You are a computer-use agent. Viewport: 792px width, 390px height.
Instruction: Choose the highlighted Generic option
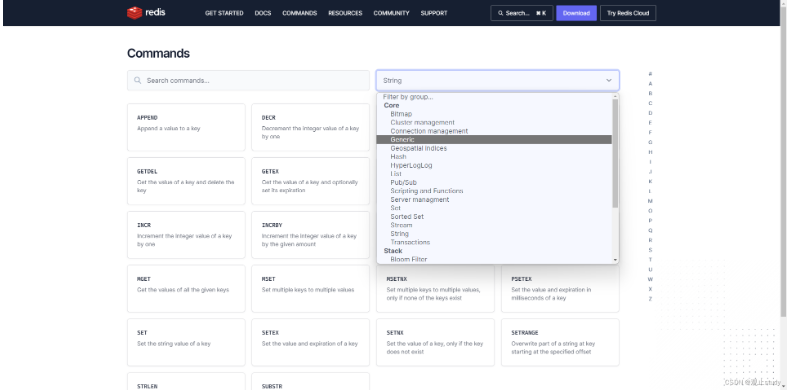[493, 139]
